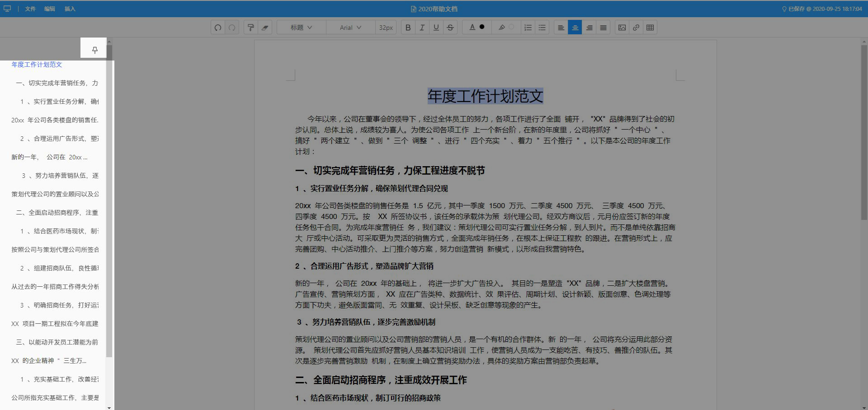Pick the black font color swatch

[482, 27]
